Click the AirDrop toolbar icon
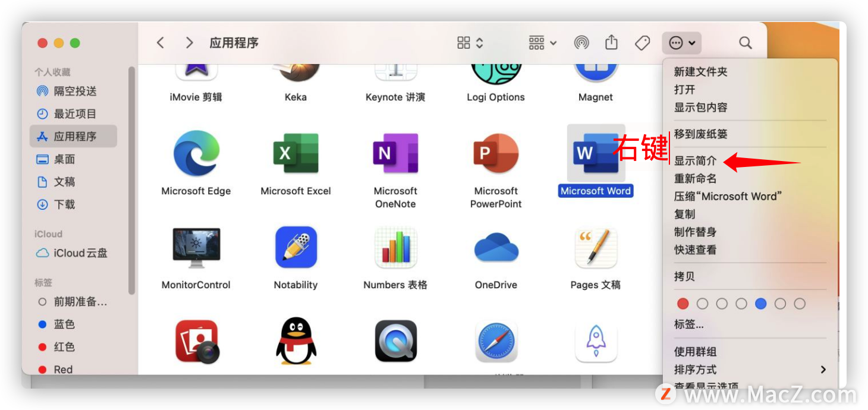This screenshot has height=410, width=868. tap(581, 43)
